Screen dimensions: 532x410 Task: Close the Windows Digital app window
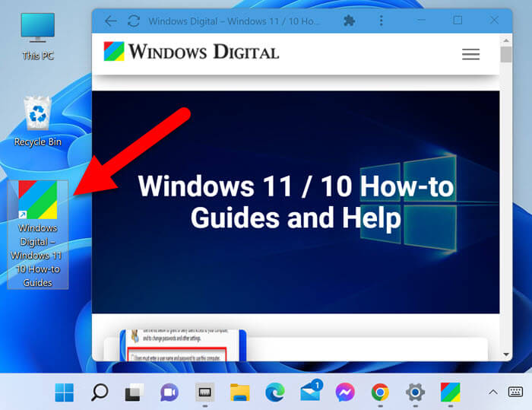point(494,21)
